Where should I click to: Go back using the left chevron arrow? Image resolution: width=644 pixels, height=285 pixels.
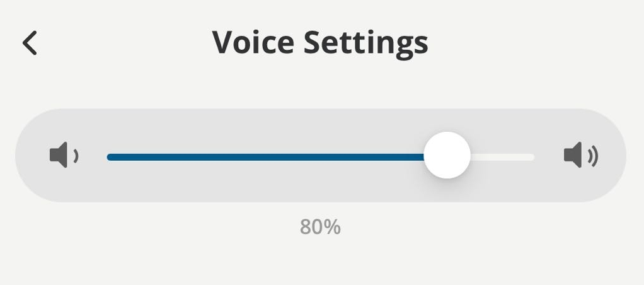point(30,43)
